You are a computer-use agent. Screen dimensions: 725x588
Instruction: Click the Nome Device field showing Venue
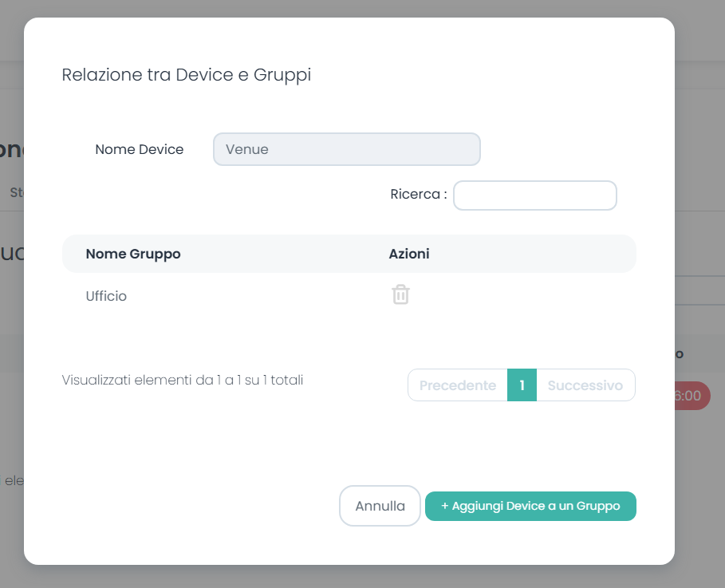346,149
